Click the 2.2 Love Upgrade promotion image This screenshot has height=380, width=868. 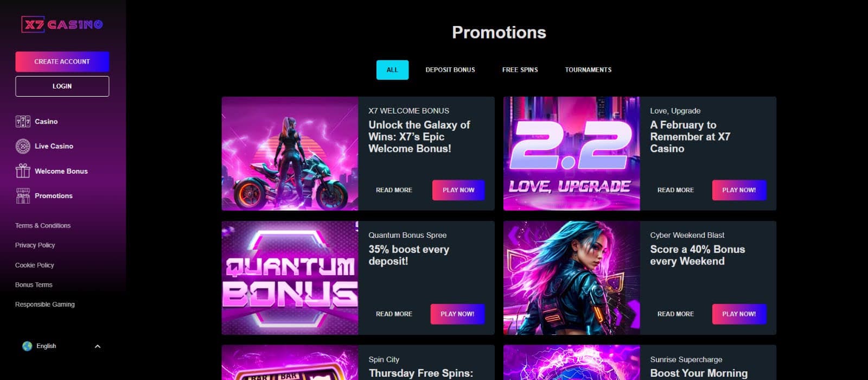(572, 154)
